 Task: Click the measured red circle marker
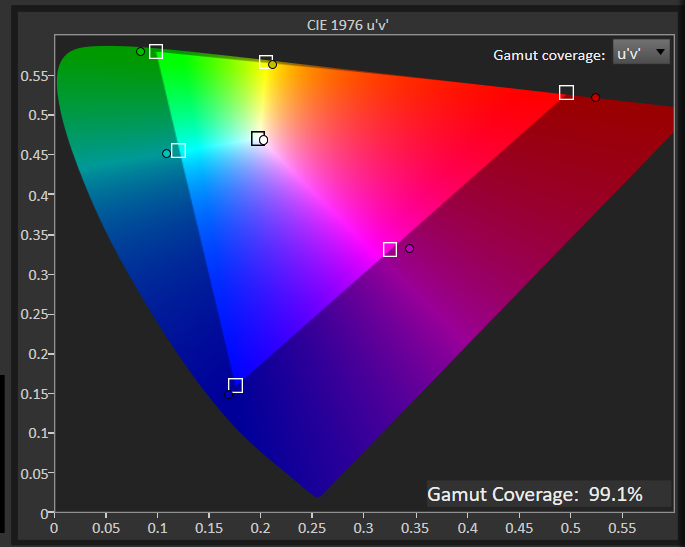pos(595,97)
